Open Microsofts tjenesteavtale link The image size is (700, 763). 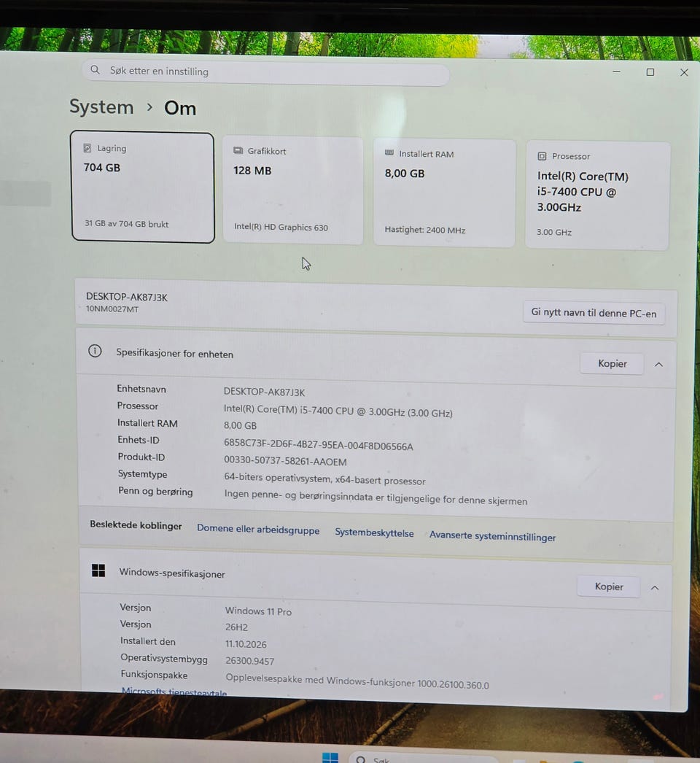[x=174, y=692]
